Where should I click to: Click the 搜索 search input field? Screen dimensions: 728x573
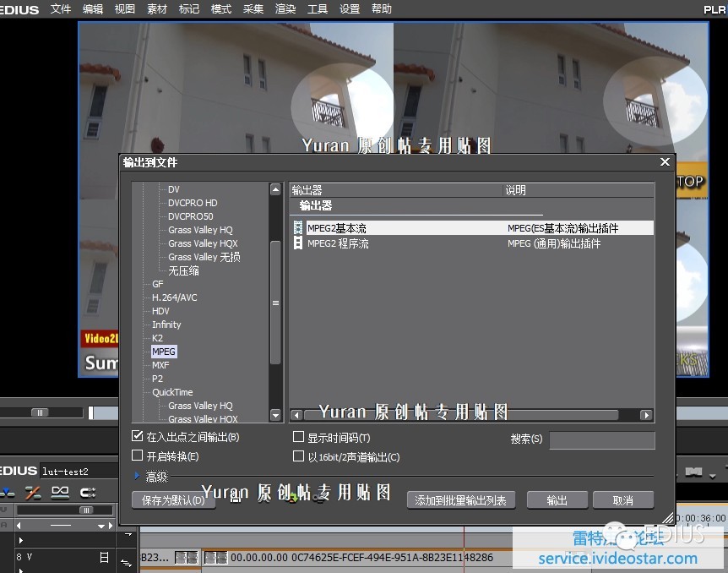(x=602, y=440)
